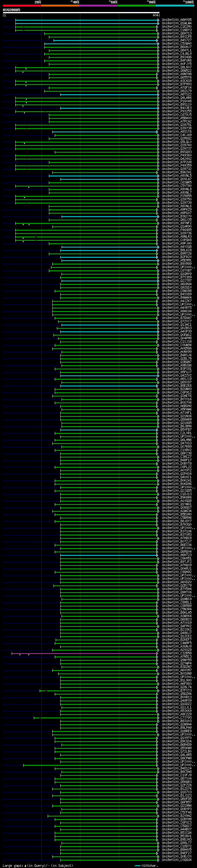Select UniRef100_P46485 hit label
Screen dimensions: 197x868
coord(176,230)
